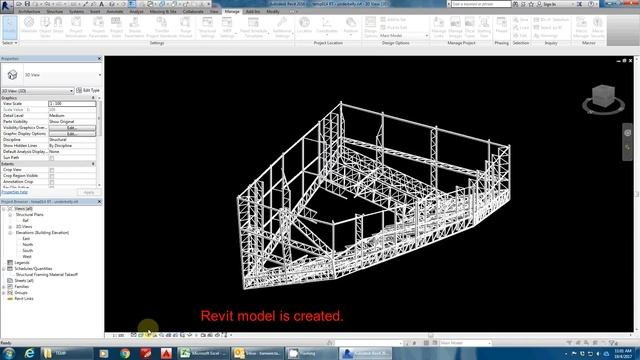The height and width of the screenshot is (360, 640).
Task: Click Edit for Visibility/Graphics Overrides
Action: pos(72,128)
